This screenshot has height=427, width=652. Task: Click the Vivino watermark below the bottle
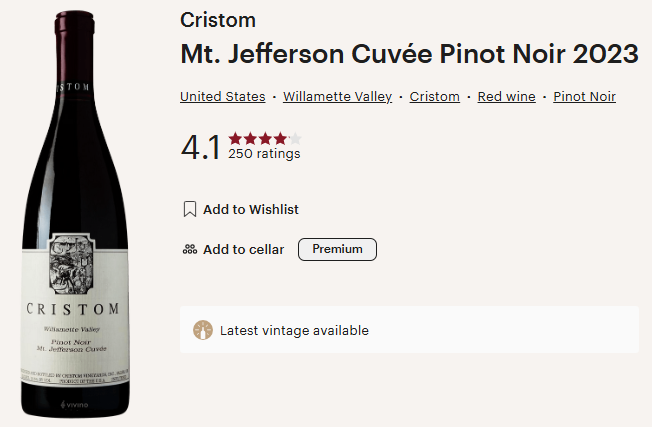point(74,405)
